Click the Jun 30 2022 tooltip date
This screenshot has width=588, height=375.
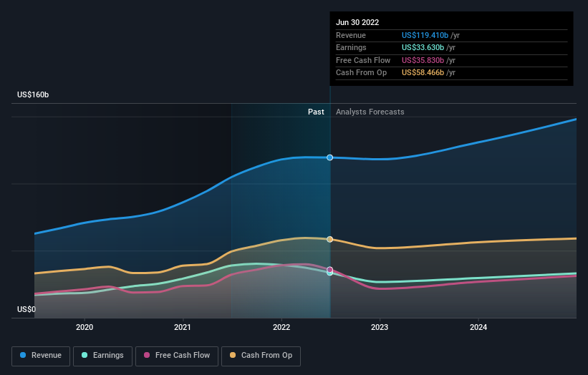point(357,22)
